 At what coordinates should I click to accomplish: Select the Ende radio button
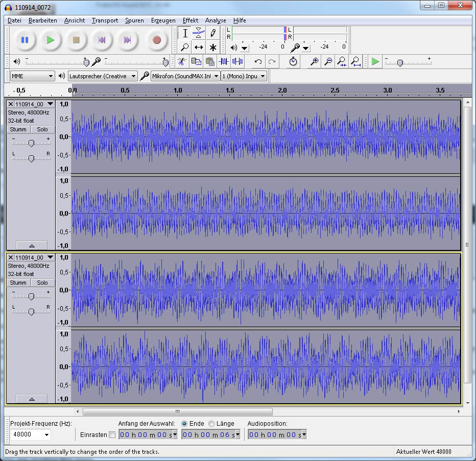184,424
